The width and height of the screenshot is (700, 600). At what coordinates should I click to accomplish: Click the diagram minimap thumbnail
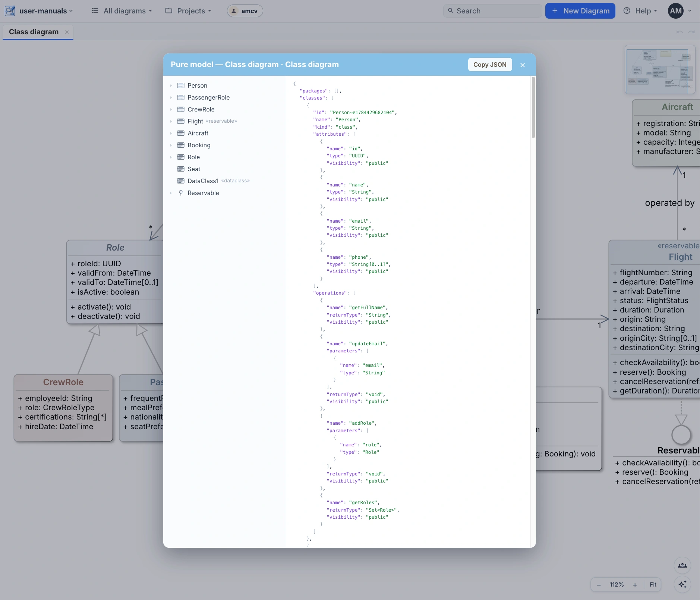pyautogui.click(x=660, y=69)
